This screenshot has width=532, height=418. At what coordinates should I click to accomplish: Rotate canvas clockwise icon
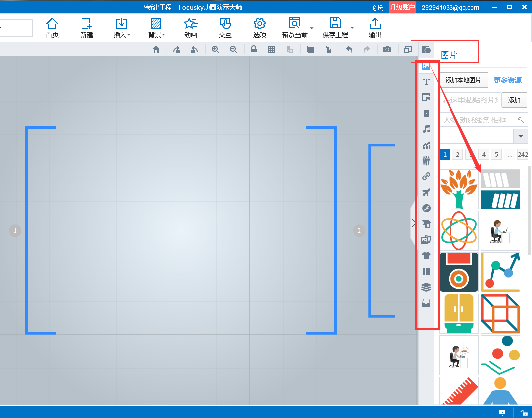(176, 49)
